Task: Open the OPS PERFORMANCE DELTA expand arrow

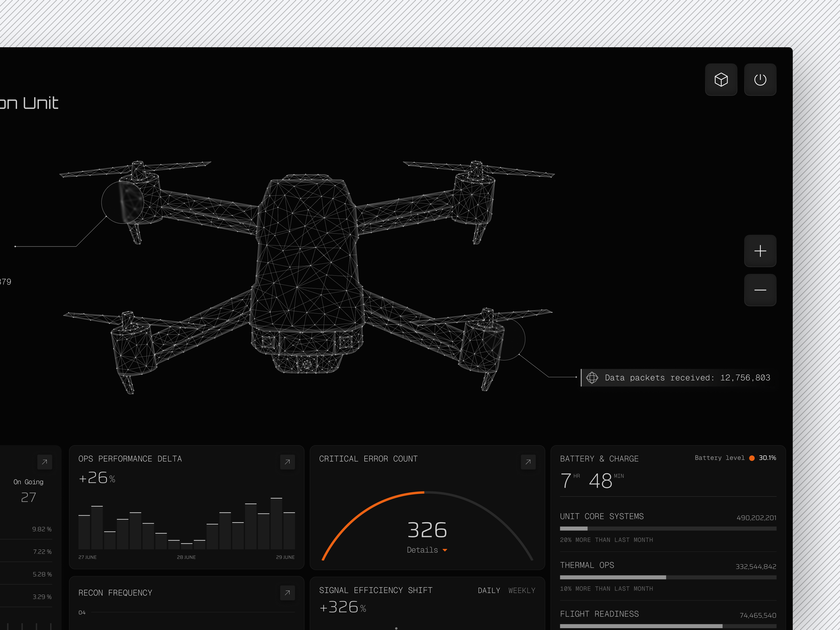Action: tap(287, 462)
